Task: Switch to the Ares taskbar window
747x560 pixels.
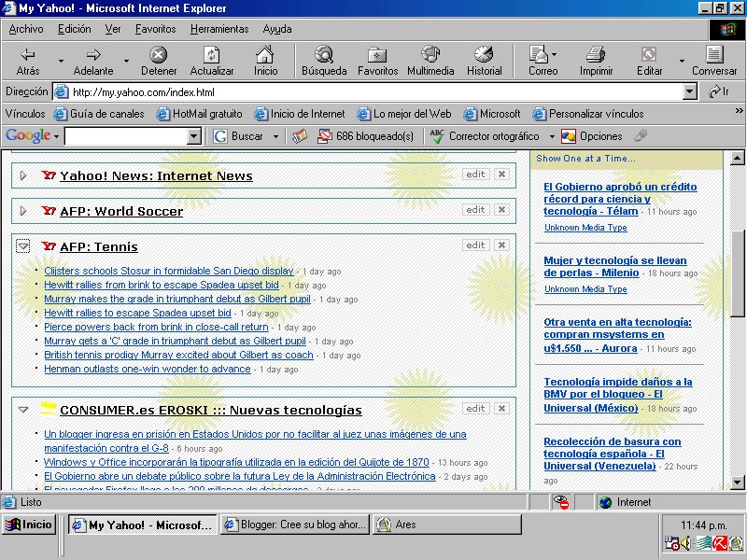Action: pyautogui.click(x=447, y=525)
